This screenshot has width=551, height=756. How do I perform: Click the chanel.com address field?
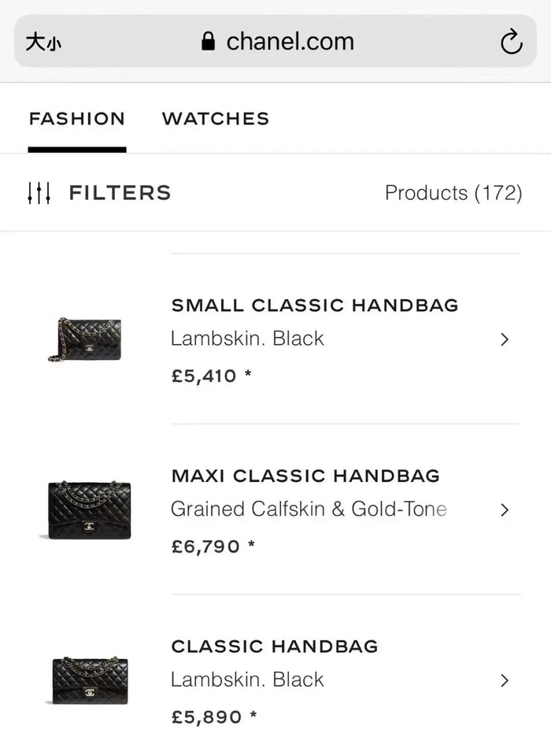pos(290,42)
